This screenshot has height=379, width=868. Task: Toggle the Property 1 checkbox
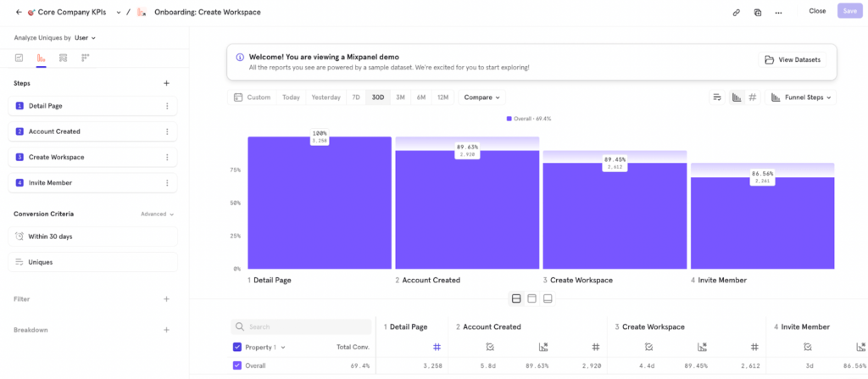tap(237, 348)
